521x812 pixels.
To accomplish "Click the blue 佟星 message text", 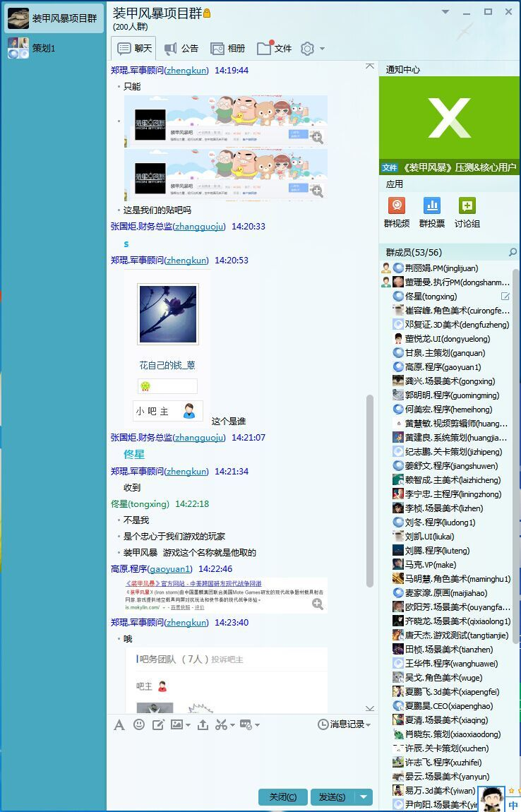I will [x=134, y=454].
